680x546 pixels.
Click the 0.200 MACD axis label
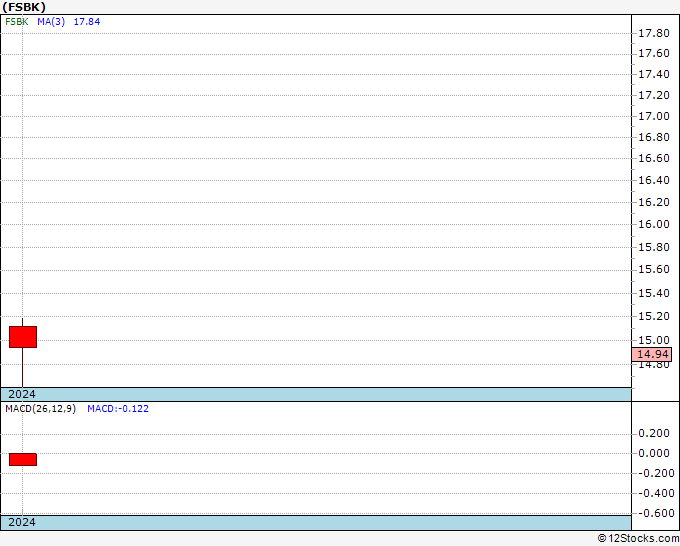click(654, 434)
